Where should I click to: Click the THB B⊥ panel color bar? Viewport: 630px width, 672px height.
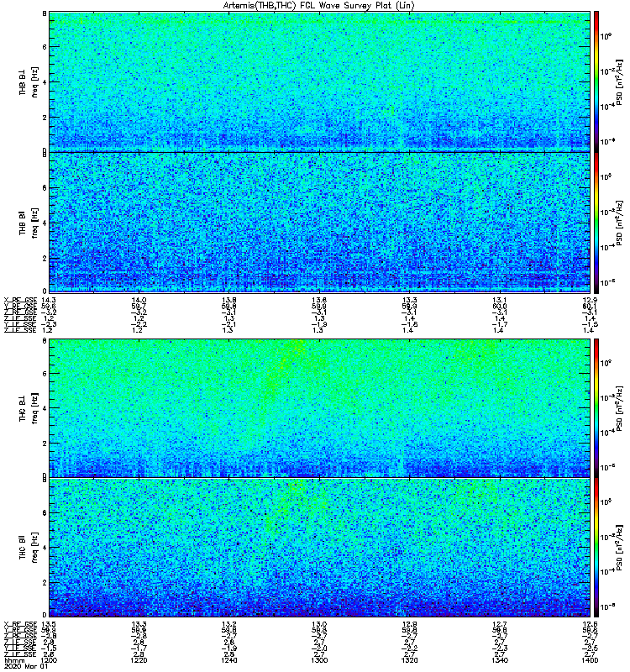click(x=596, y=81)
